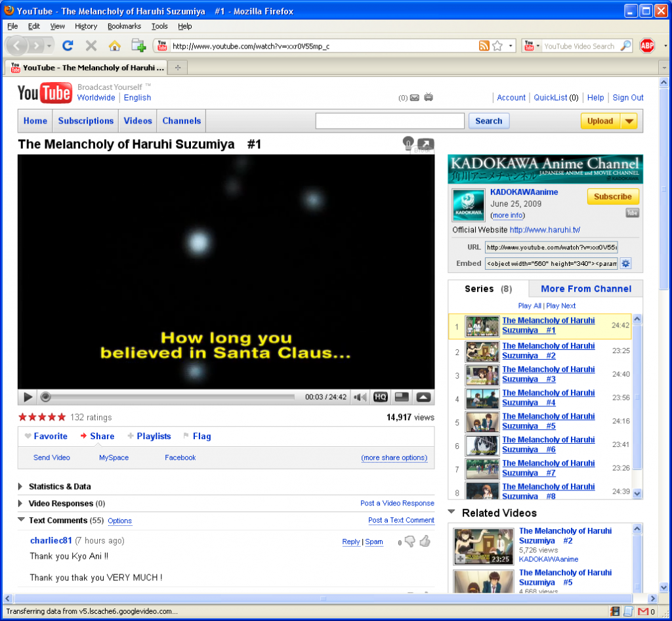Switch to the More From Channel tab
This screenshot has width=672, height=621.
[x=586, y=289]
